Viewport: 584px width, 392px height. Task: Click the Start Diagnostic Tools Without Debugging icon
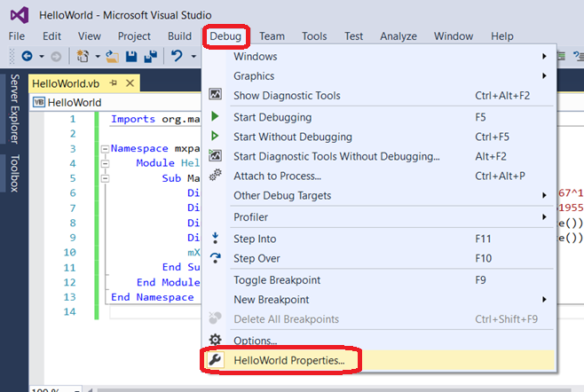(216, 155)
